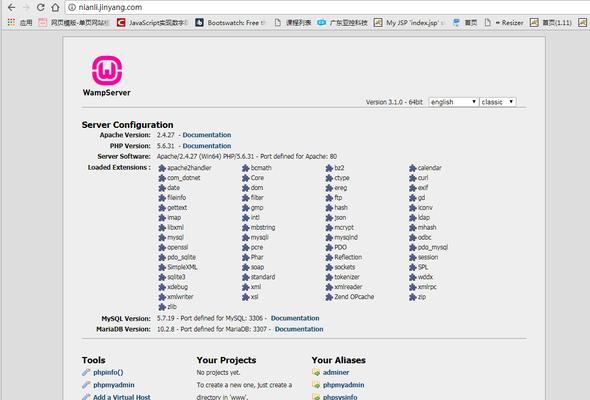The height and width of the screenshot is (400, 590).
Task: Open the phpmyadmin link under Your Aliases
Action: [343, 385]
